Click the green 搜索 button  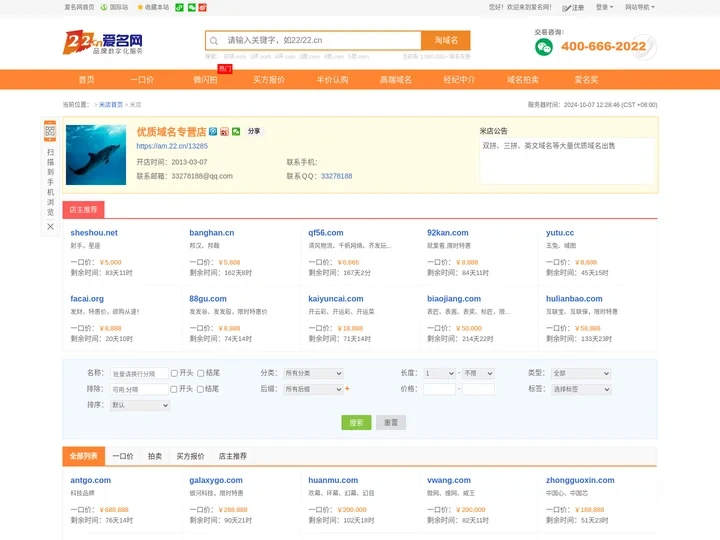pyautogui.click(x=356, y=422)
